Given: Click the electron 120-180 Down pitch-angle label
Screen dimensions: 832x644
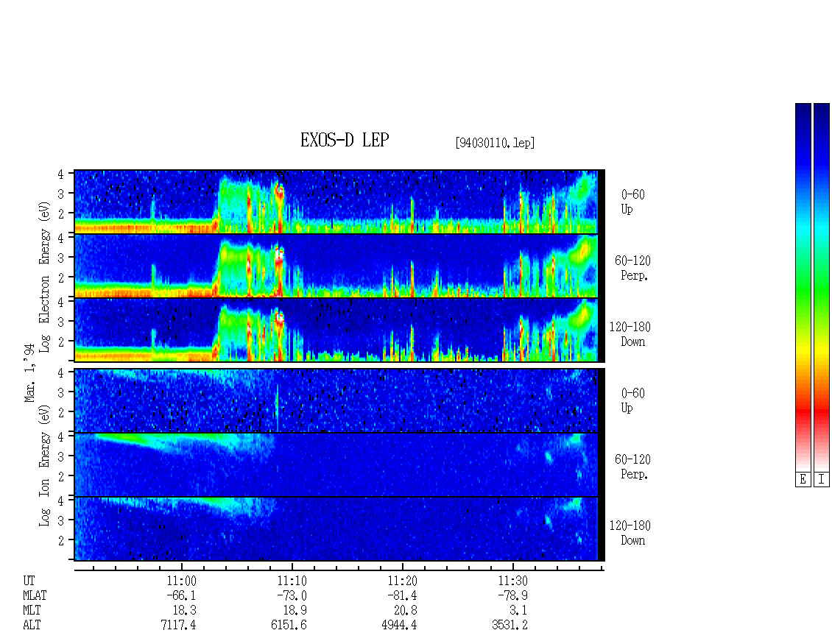Looking at the screenshot, I should (630, 334).
